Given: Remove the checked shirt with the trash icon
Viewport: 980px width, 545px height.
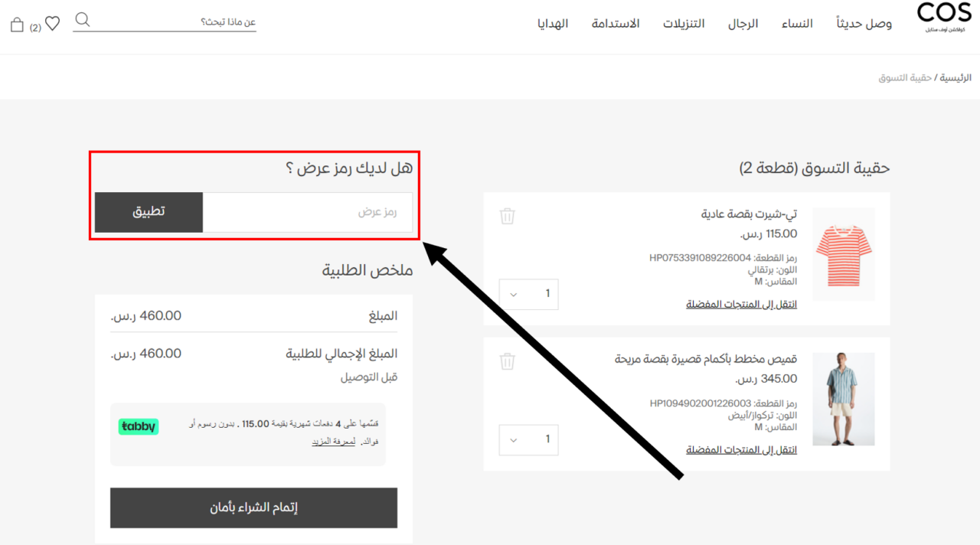Looking at the screenshot, I should point(507,361).
